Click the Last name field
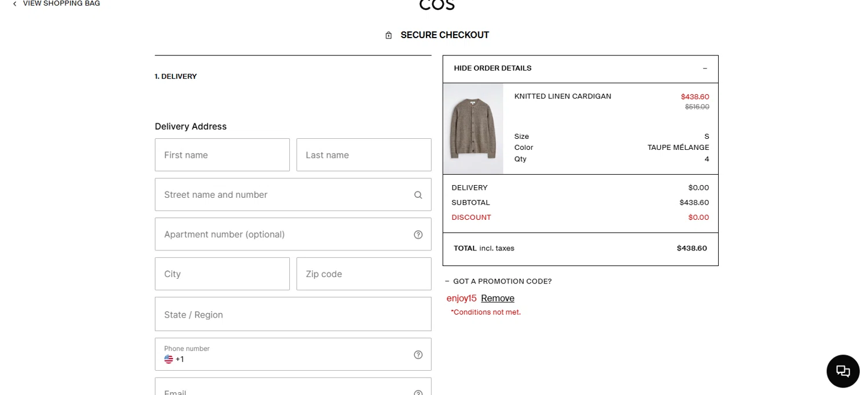Screen dimensions: 868x395 363,155
